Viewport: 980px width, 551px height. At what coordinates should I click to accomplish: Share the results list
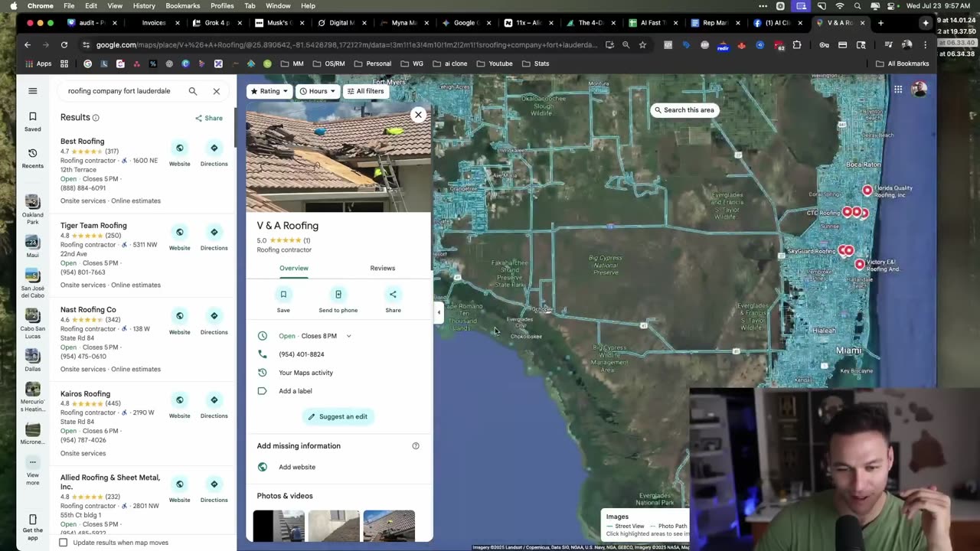pos(209,118)
